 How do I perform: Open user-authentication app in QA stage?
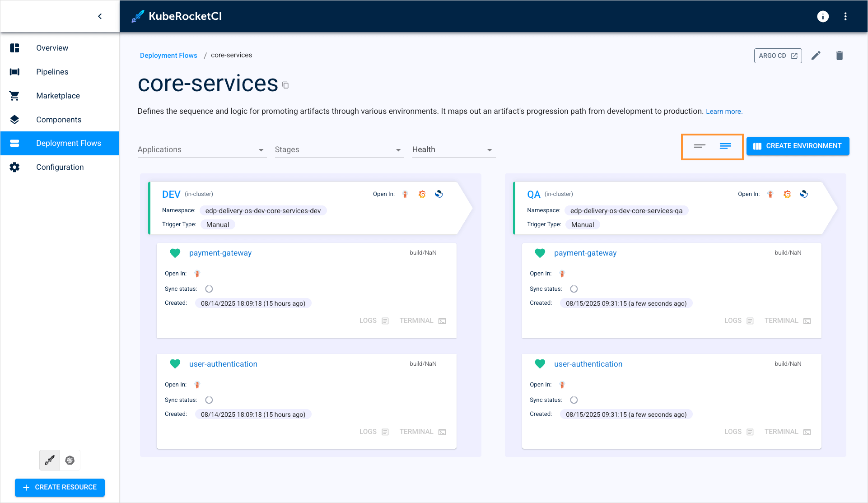coord(588,364)
